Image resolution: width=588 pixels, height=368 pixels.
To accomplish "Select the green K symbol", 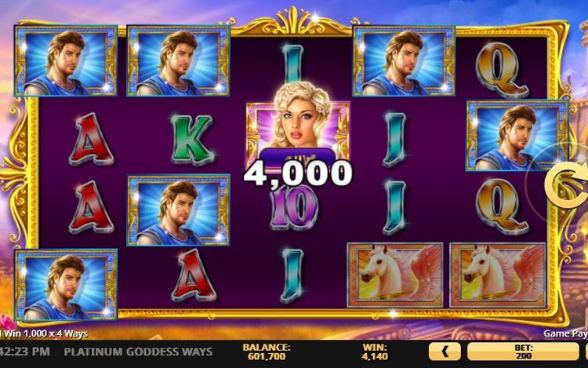I will coord(191,140).
